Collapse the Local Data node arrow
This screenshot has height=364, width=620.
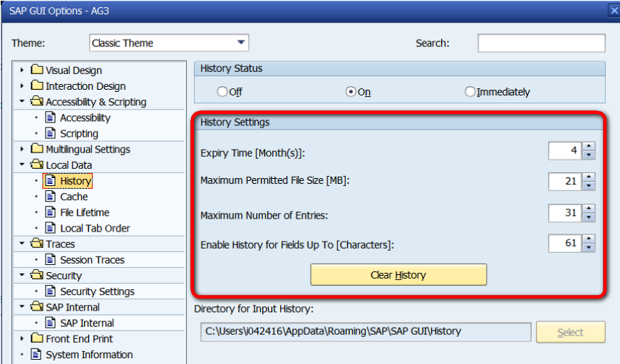(22, 165)
